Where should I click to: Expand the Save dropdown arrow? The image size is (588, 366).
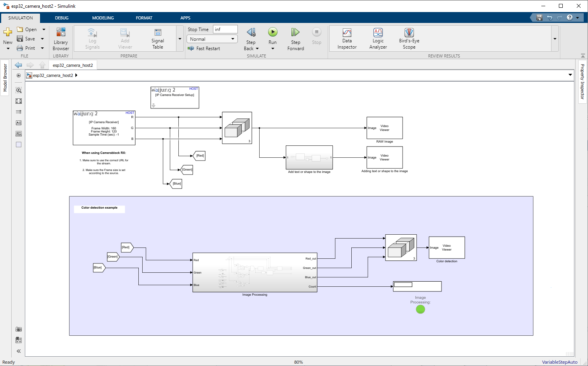[x=42, y=39]
